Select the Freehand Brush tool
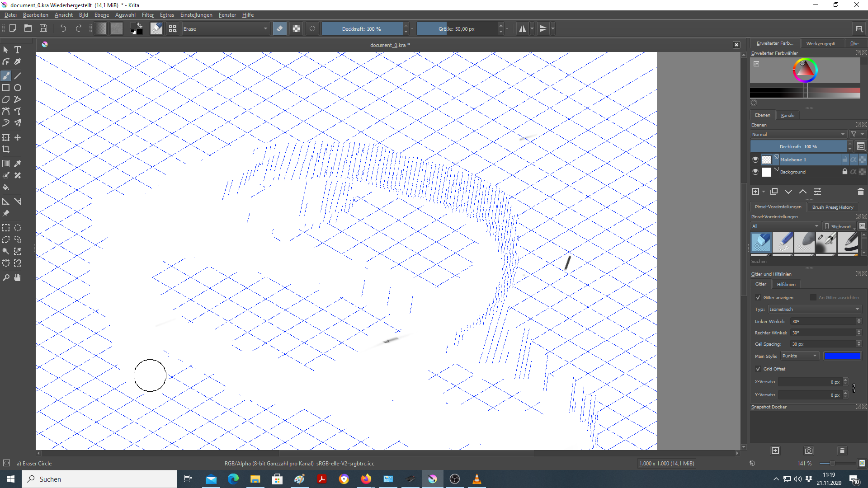 (x=6, y=75)
